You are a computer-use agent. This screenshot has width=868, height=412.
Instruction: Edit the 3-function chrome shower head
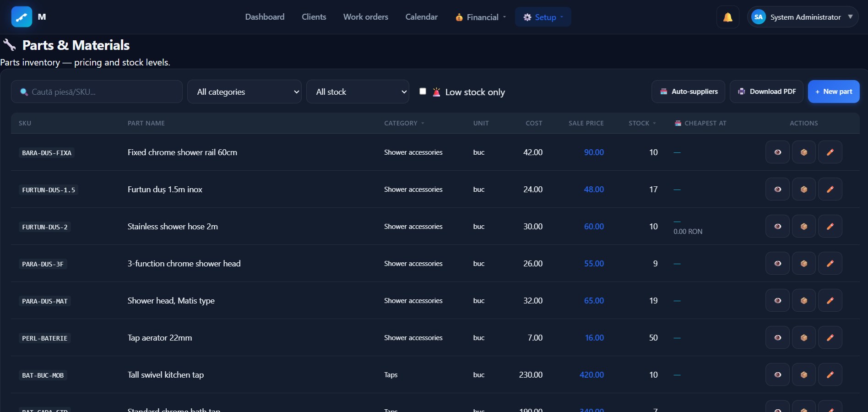pos(830,263)
